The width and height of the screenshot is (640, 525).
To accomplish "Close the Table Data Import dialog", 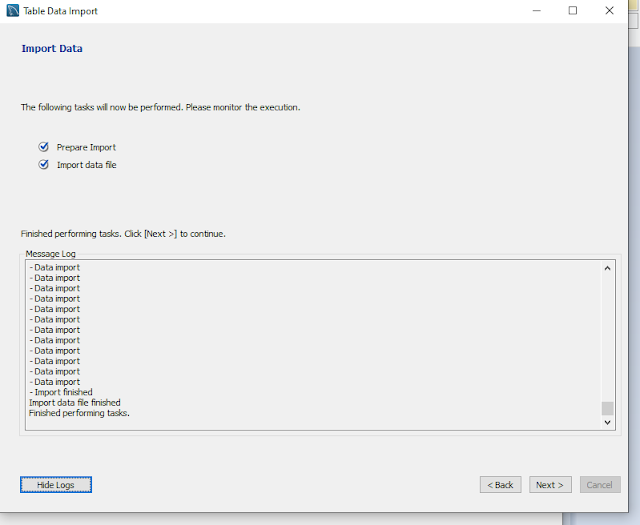I will click(610, 11).
